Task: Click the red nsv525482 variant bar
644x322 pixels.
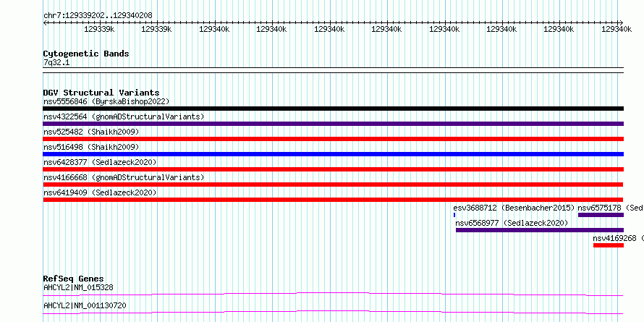Action: (333, 139)
